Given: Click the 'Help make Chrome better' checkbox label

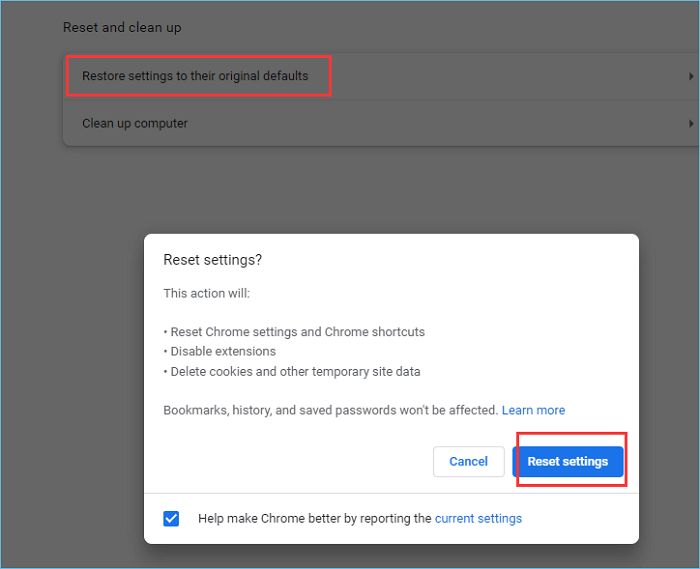Looking at the screenshot, I should tap(314, 518).
